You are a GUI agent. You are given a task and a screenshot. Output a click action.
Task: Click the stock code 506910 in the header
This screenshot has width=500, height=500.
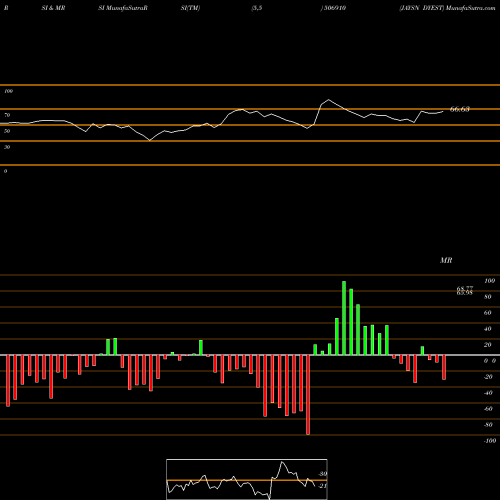pos(335,8)
